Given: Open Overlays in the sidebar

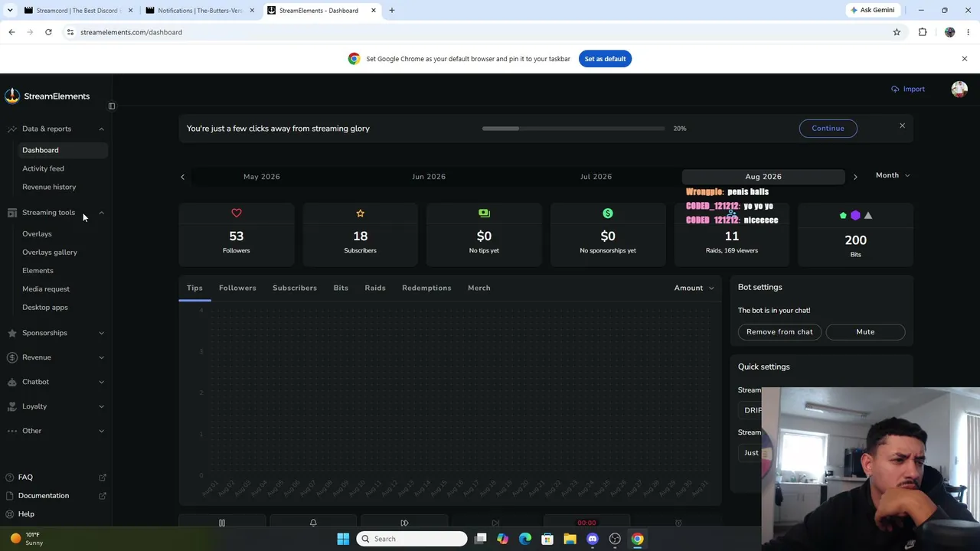Looking at the screenshot, I should [37, 233].
